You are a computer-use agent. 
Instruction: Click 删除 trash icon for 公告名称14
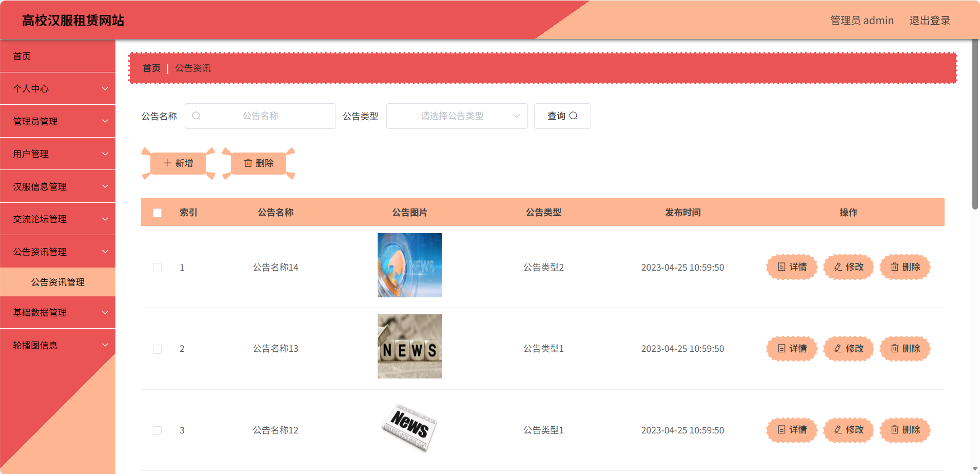click(894, 267)
